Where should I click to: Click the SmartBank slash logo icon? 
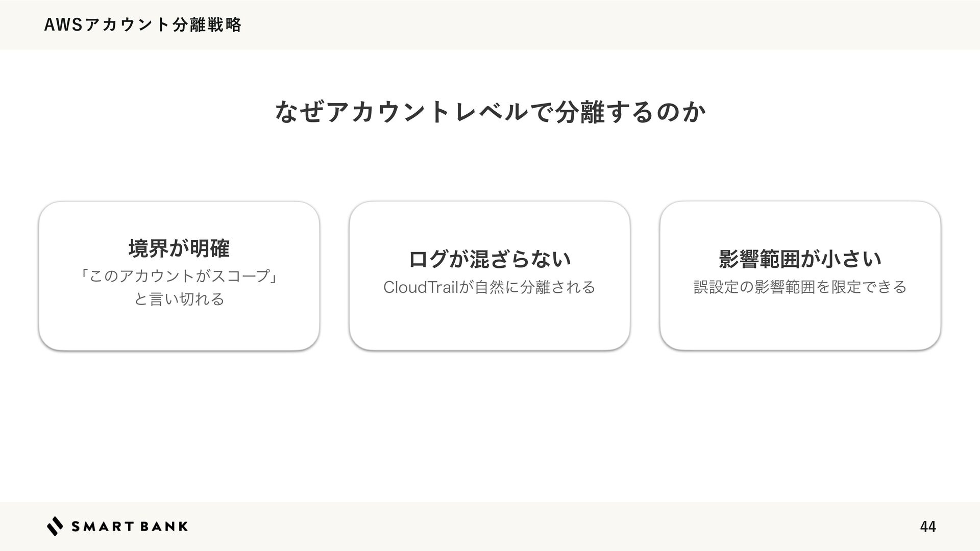pyautogui.click(x=55, y=526)
